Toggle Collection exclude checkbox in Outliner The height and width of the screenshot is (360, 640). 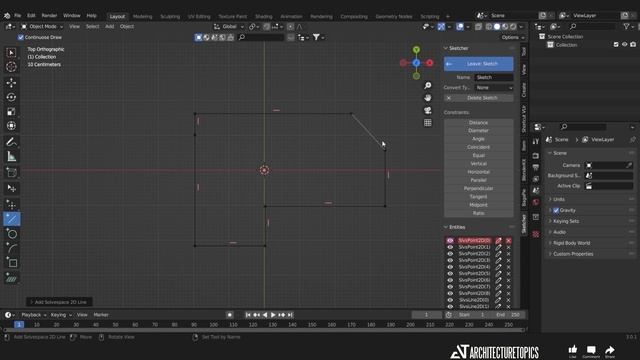616,44
